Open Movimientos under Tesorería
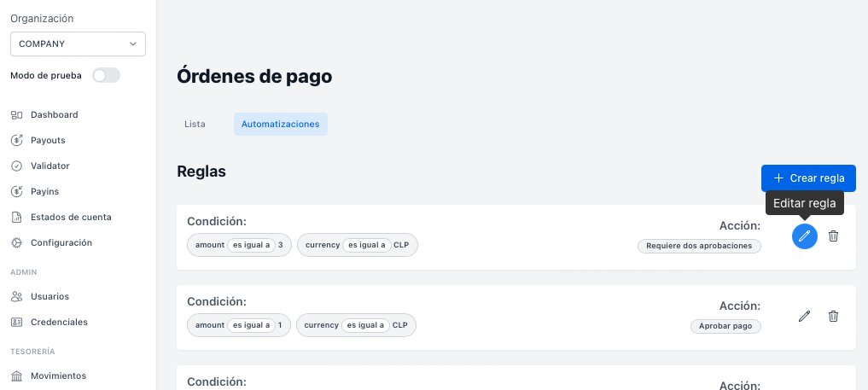Viewport: 868px width, 390px height. click(59, 375)
